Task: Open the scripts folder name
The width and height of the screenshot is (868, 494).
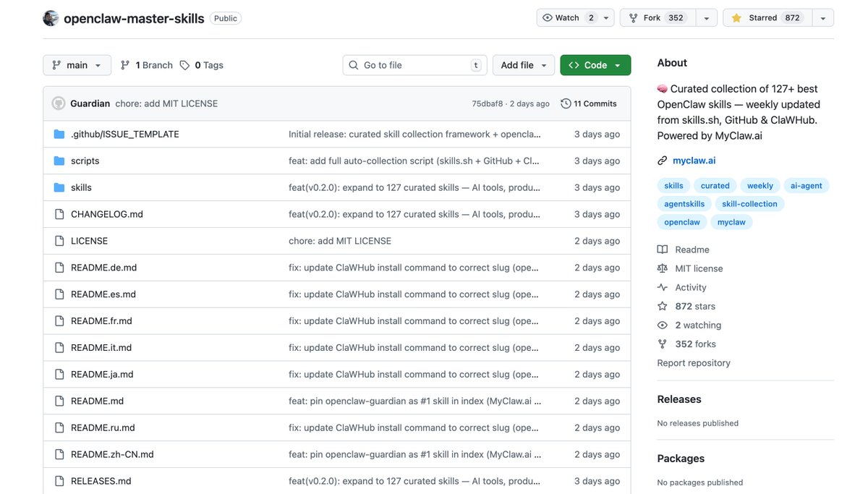Action: pyautogui.click(x=85, y=161)
